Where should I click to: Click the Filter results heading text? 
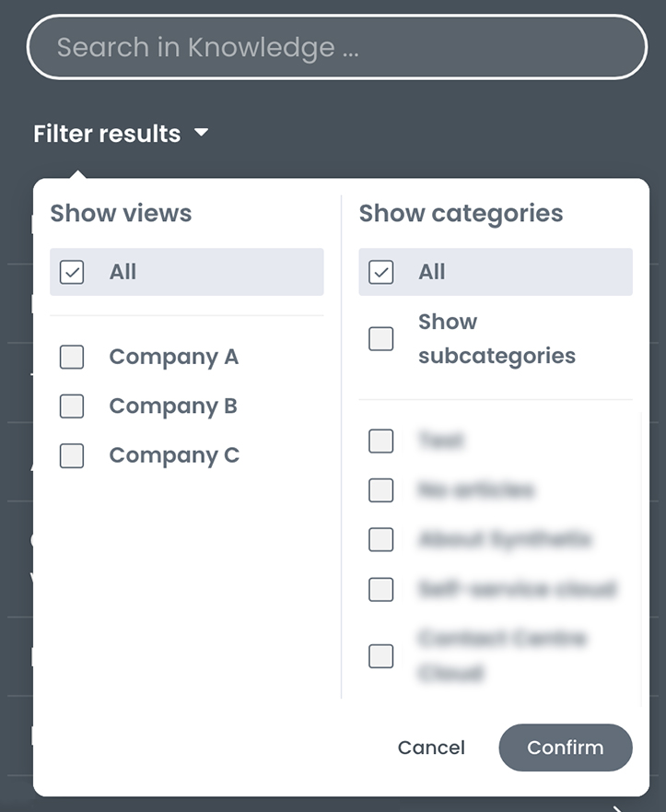pyautogui.click(x=107, y=134)
